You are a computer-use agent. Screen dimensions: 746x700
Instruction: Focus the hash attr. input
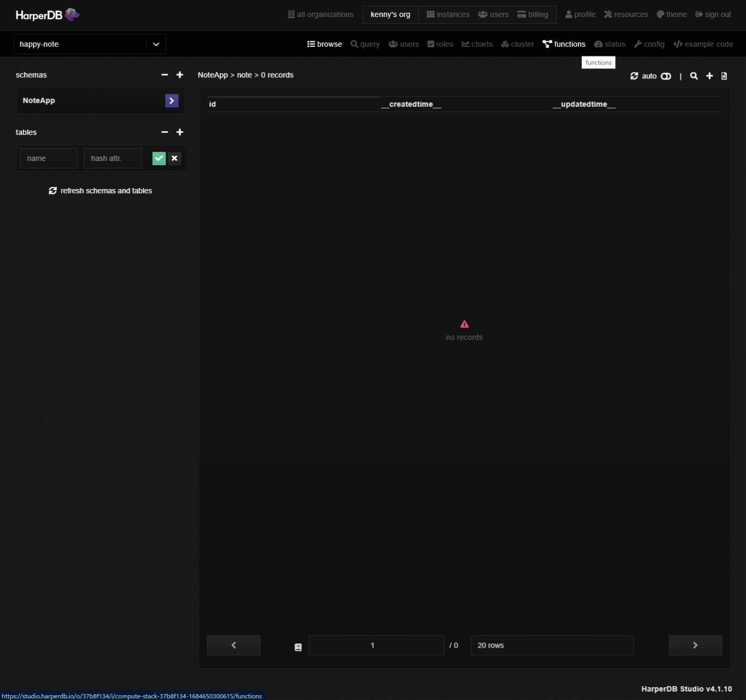[x=113, y=158]
